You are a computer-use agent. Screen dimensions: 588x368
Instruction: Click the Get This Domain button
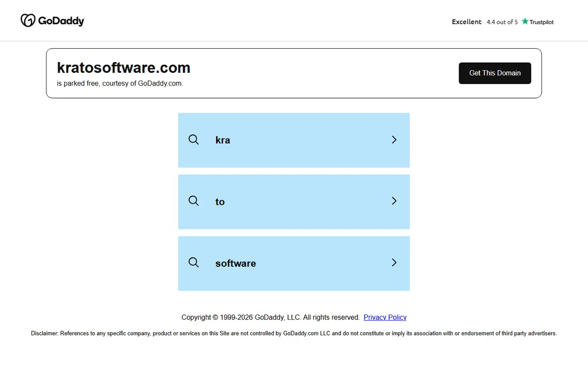(x=494, y=73)
